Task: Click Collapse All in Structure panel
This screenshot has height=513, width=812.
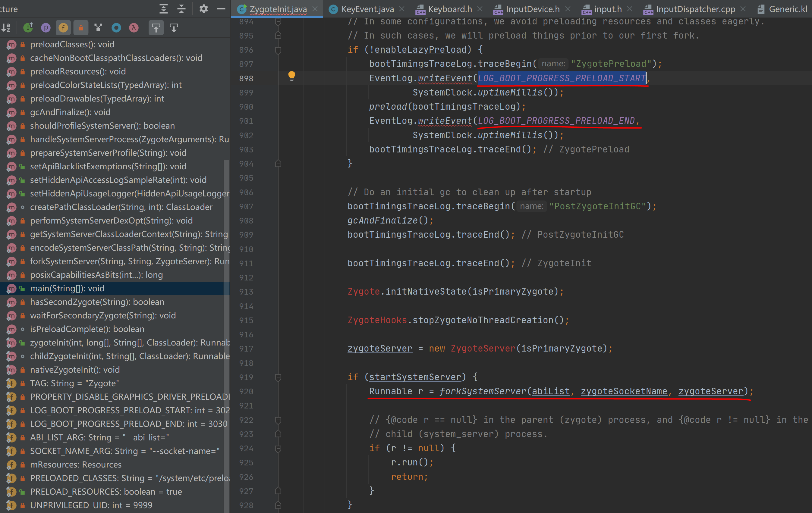Action: (x=181, y=9)
